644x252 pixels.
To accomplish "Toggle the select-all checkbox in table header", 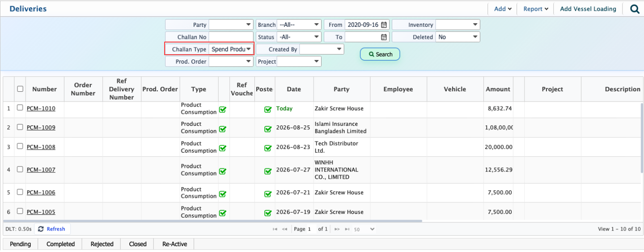I will [x=20, y=89].
